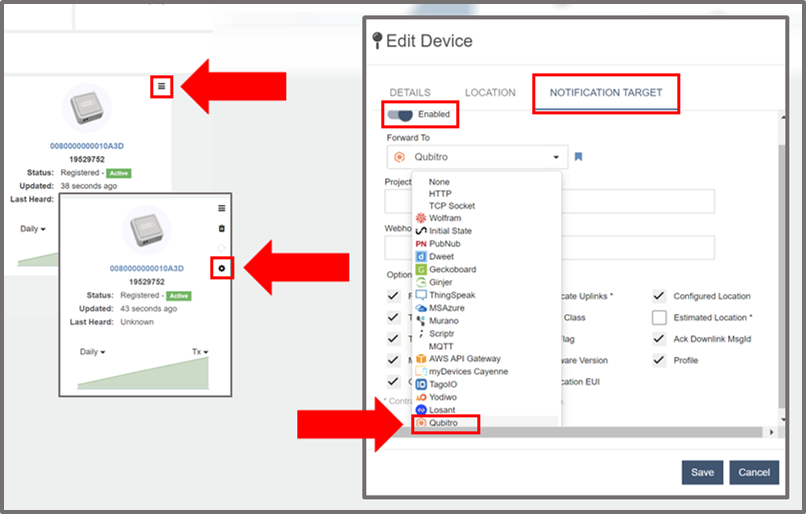Expand the Daily dropdown on the background device card

[33, 229]
